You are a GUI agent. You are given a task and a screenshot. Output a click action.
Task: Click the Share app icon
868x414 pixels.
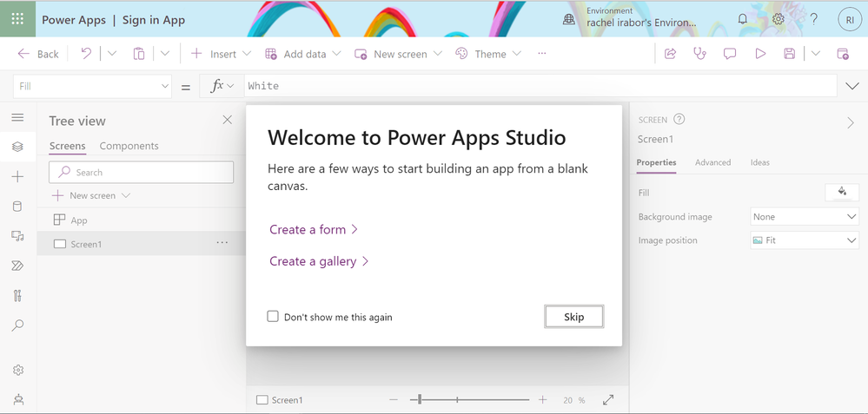click(671, 54)
